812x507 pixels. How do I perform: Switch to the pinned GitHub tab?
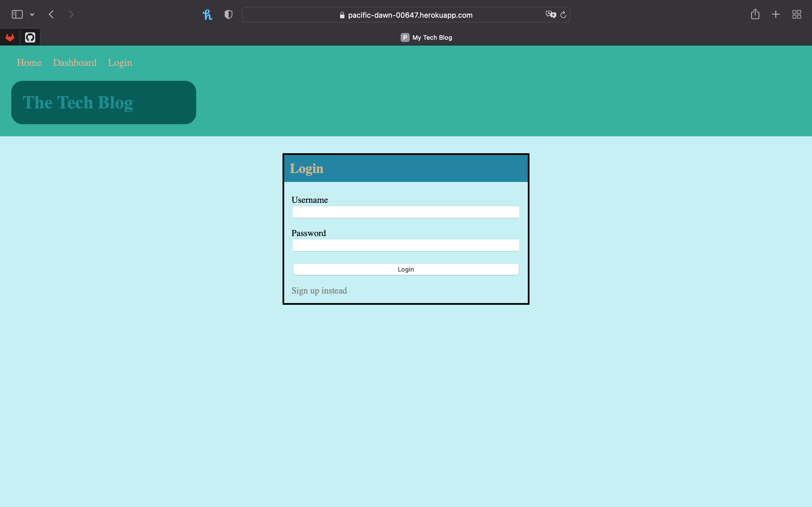click(30, 37)
